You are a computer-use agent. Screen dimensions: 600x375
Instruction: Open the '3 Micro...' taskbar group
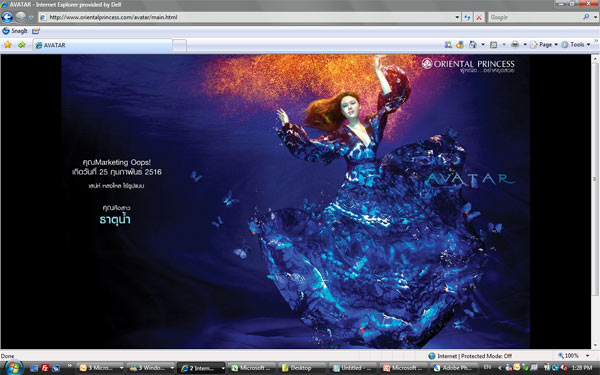(x=100, y=368)
